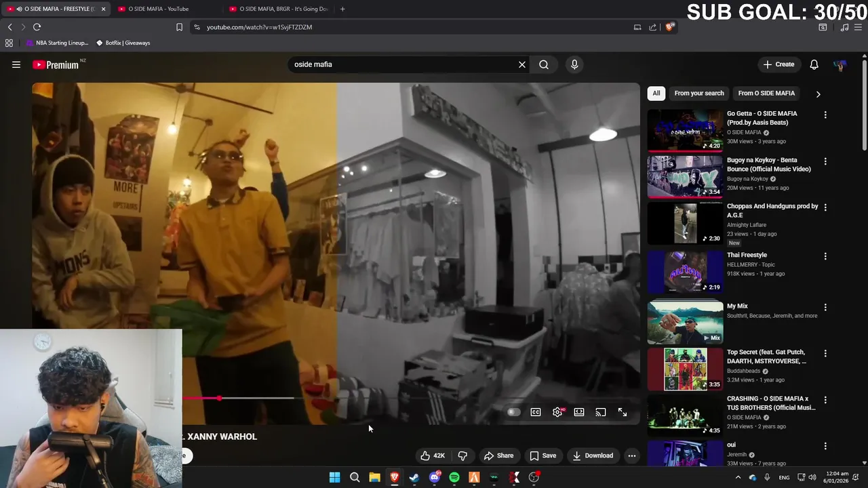
Task: Start voice search with the microphone
Action: click(574, 64)
